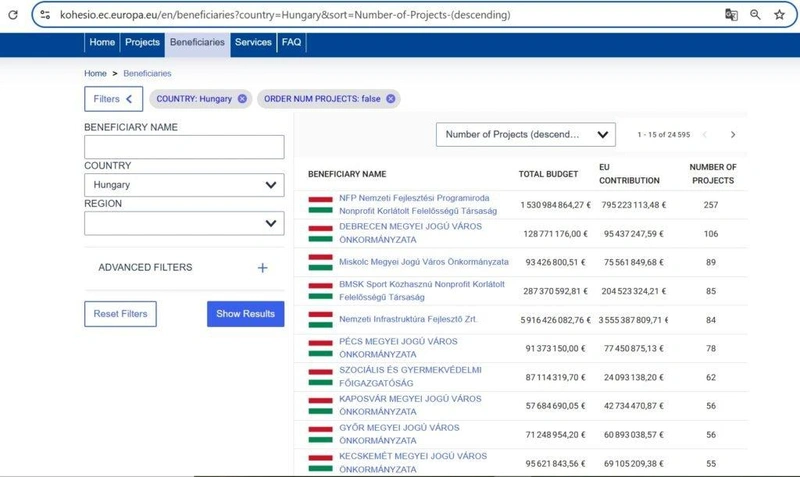Click the total budget 95 621 843,56 €
The image size is (800, 477).
click(556, 464)
